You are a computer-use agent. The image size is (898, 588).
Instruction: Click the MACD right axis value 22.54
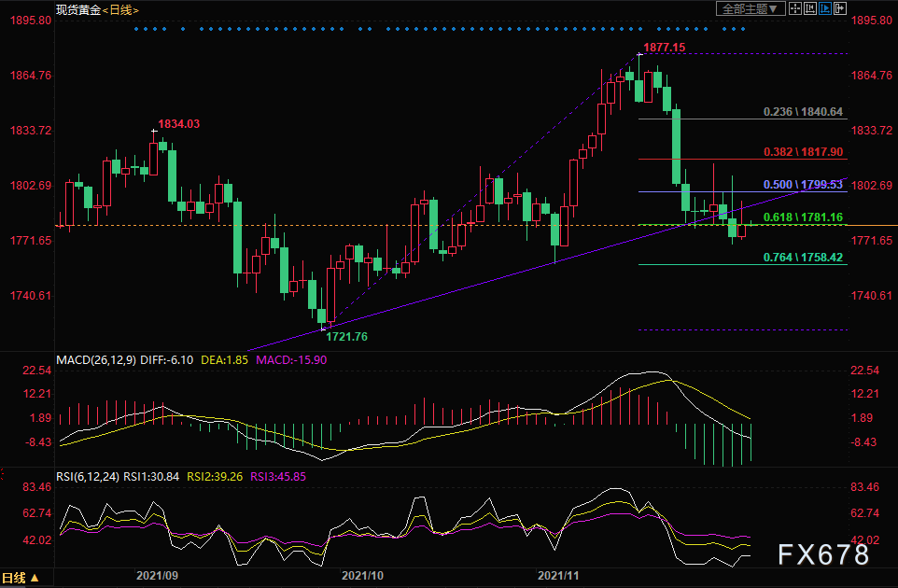tap(864, 371)
